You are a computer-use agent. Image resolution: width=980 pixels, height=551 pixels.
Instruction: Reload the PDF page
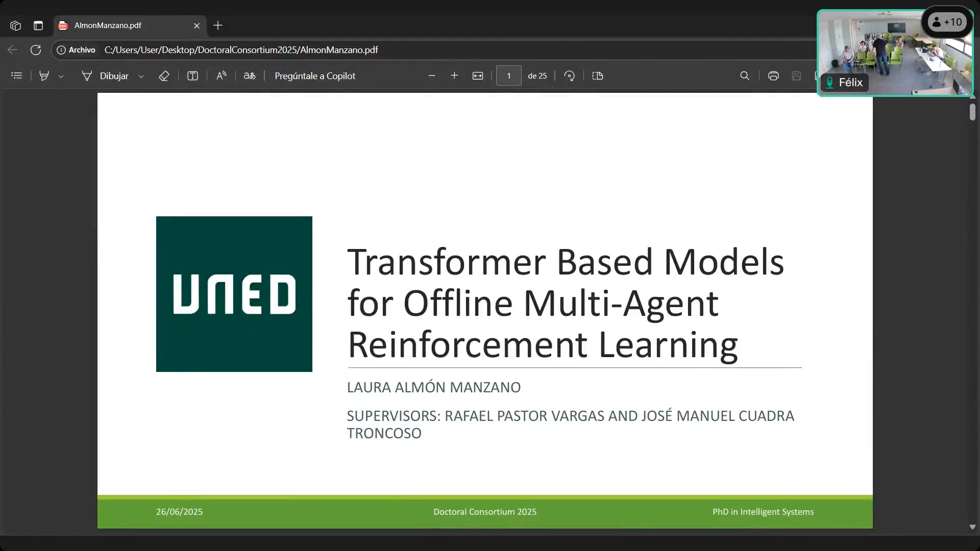pos(36,50)
